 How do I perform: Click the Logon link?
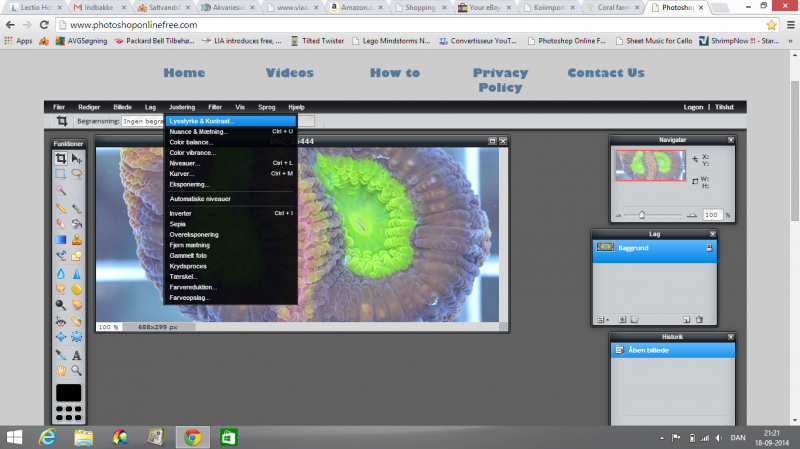(693, 106)
